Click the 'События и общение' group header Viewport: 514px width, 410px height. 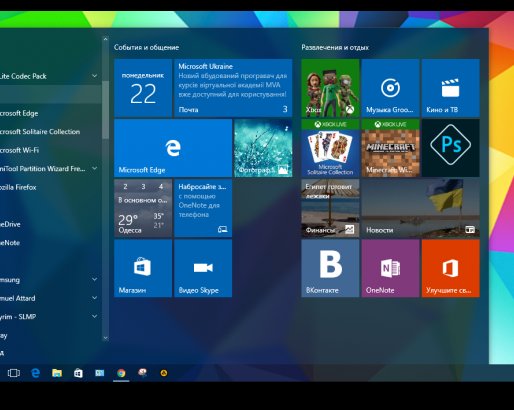146,47
